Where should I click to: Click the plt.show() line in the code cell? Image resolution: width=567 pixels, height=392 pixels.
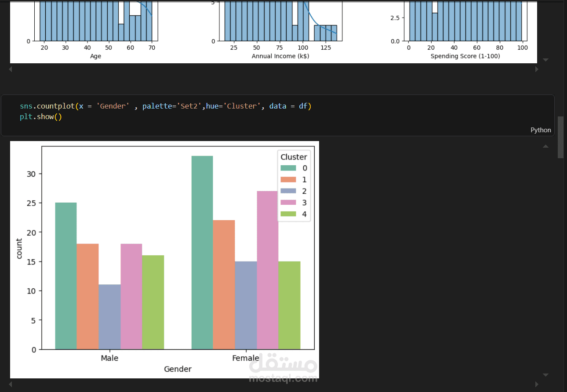[41, 117]
